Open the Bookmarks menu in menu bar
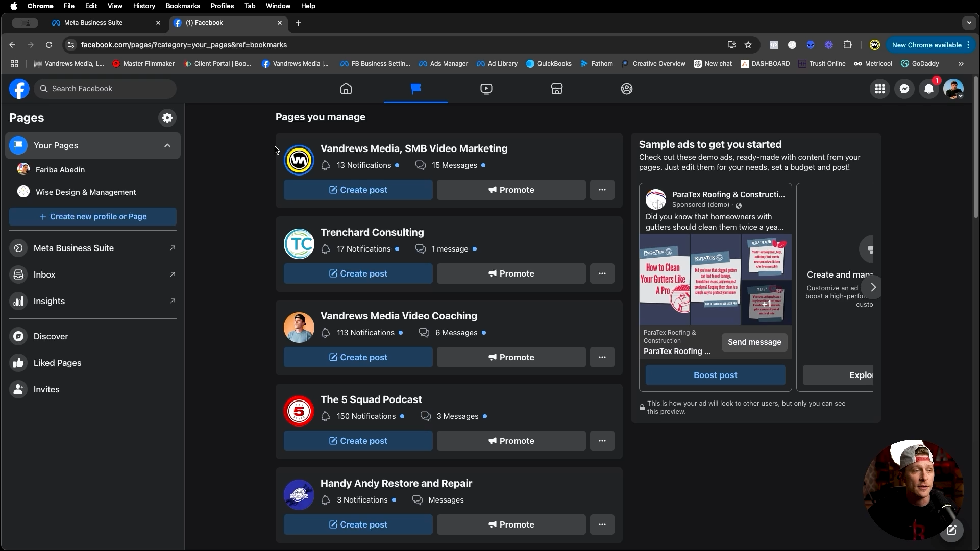The height and width of the screenshot is (551, 980). coord(183,6)
